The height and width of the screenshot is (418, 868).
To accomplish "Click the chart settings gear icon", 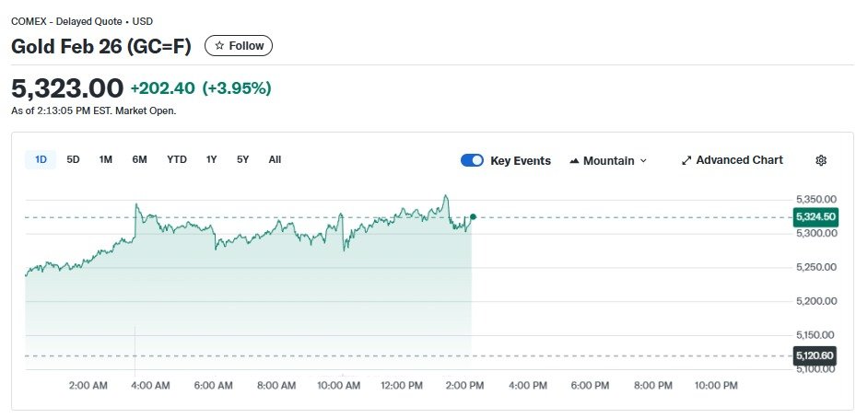I will (821, 160).
